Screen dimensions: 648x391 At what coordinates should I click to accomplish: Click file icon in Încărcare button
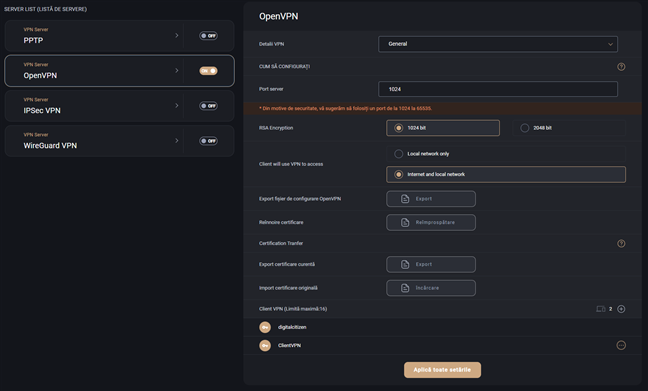[x=405, y=288]
